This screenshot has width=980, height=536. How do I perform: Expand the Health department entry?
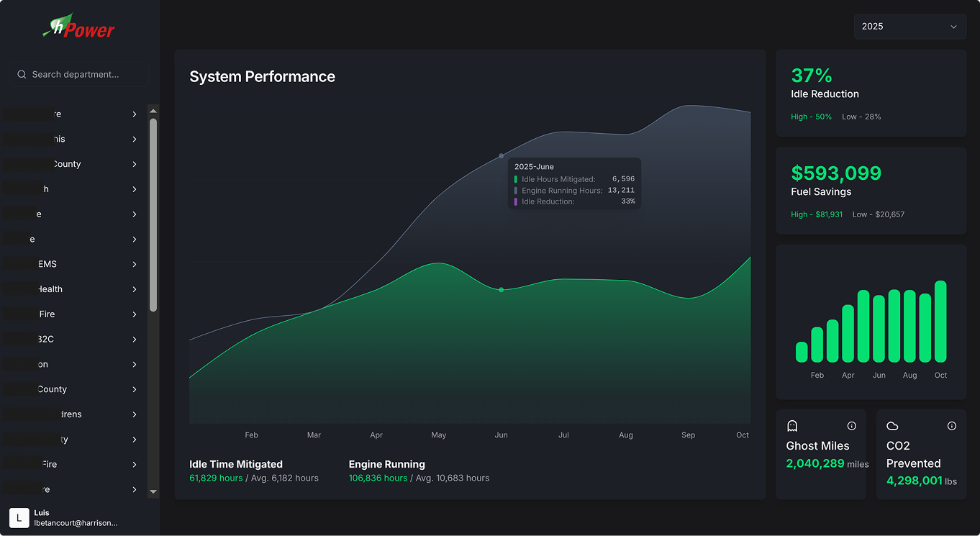pos(72,289)
